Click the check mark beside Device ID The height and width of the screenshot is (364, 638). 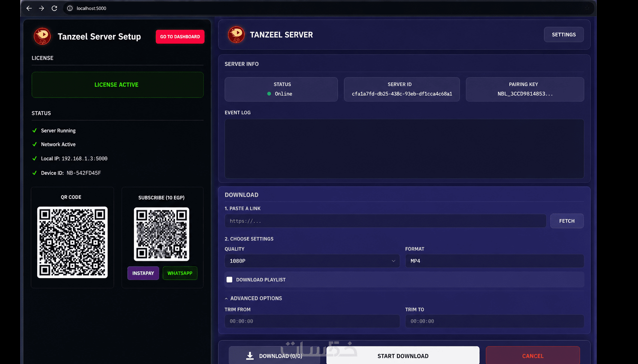pyautogui.click(x=35, y=173)
